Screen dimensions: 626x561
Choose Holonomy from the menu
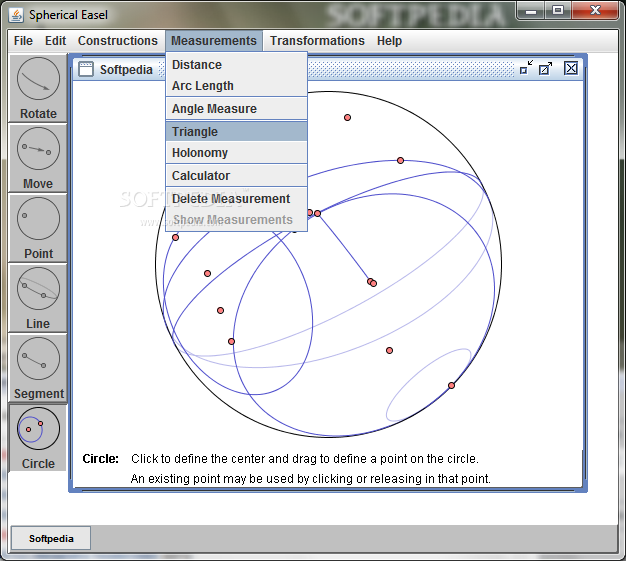[x=236, y=153]
